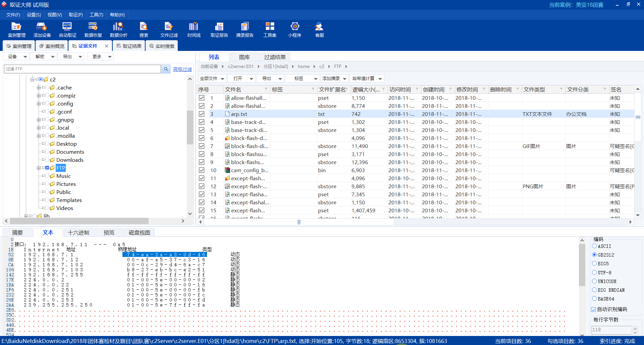Open the 设备 dropdown
Viewport: 644px width, 345px height.
[x=17, y=57]
